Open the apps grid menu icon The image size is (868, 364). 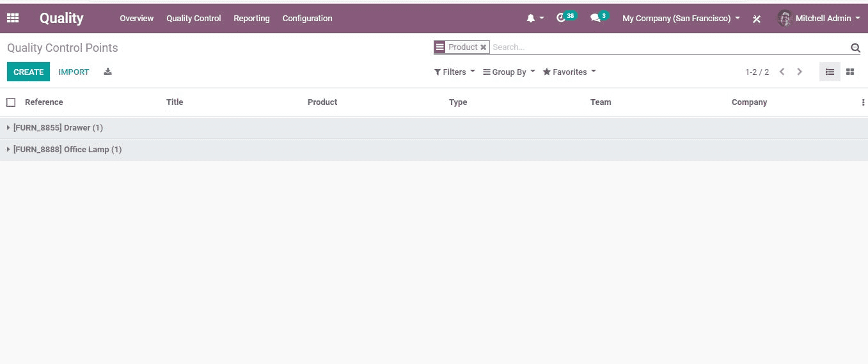click(x=13, y=18)
